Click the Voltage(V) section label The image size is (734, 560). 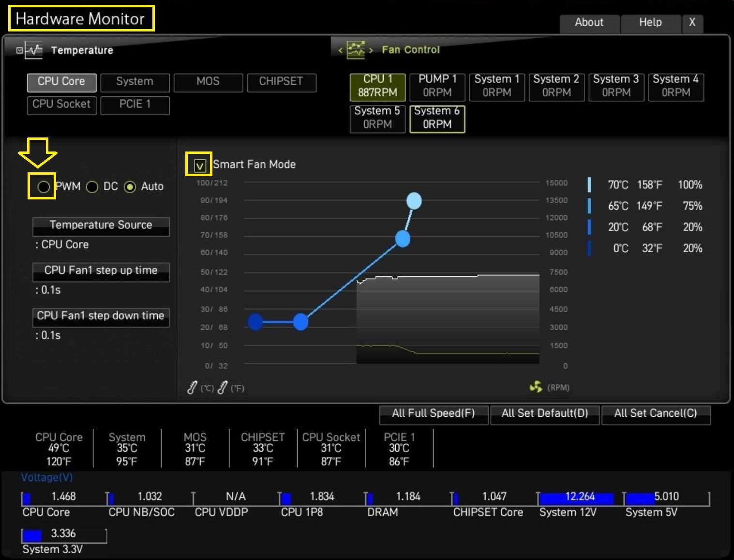pos(46,478)
